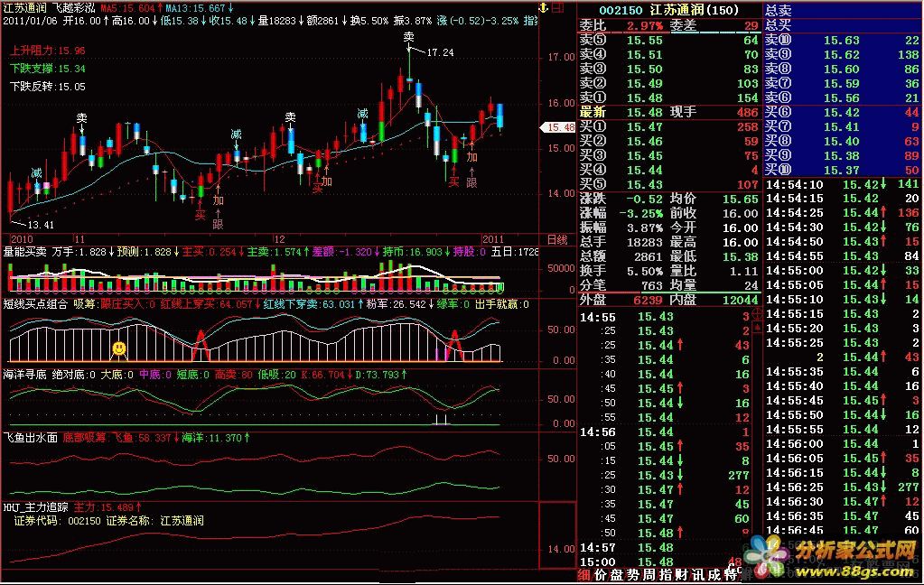The height and width of the screenshot is (585, 924).
Task: Click the 证券代码: 002150 text
Action: click(x=57, y=522)
